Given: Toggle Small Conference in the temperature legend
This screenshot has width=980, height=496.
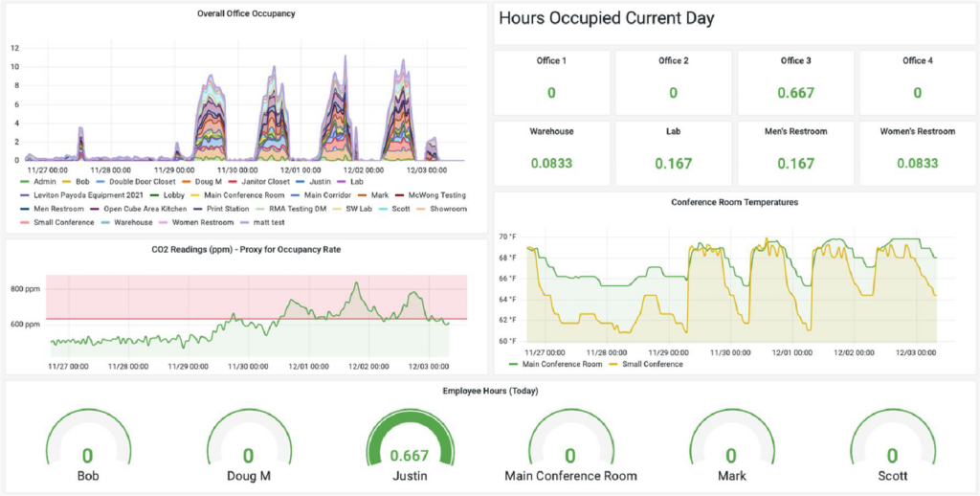Looking at the screenshot, I should pyautogui.click(x=652, y=364).
